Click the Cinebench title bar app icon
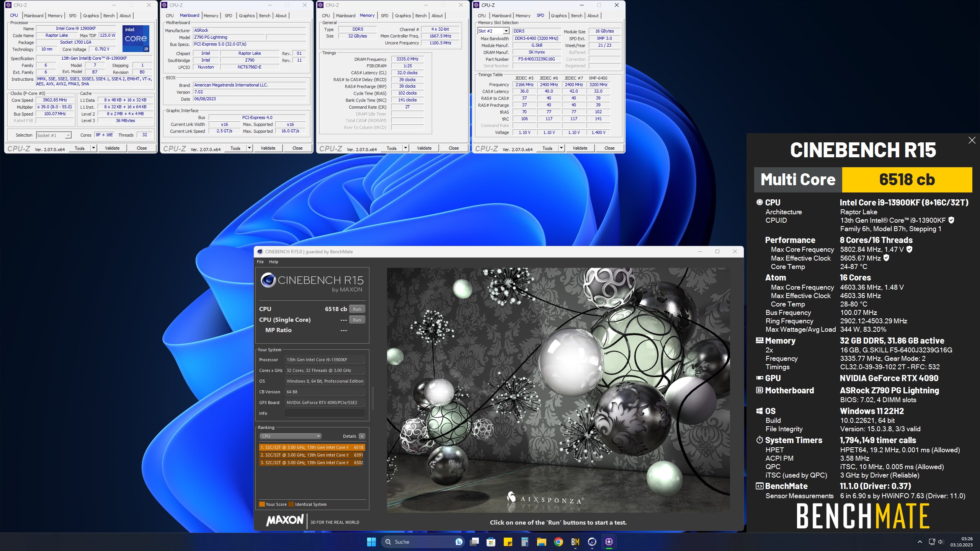The image size is (980, 551). pos(260,252)
